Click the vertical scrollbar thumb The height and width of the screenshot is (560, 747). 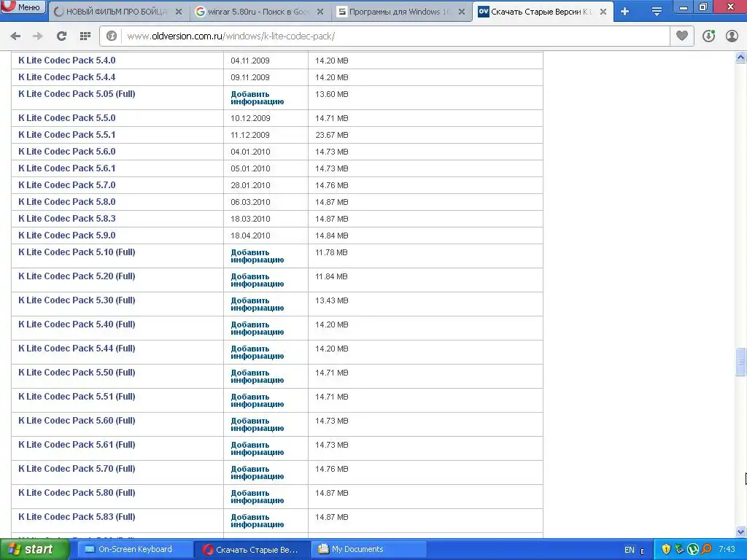coord(741,362)
